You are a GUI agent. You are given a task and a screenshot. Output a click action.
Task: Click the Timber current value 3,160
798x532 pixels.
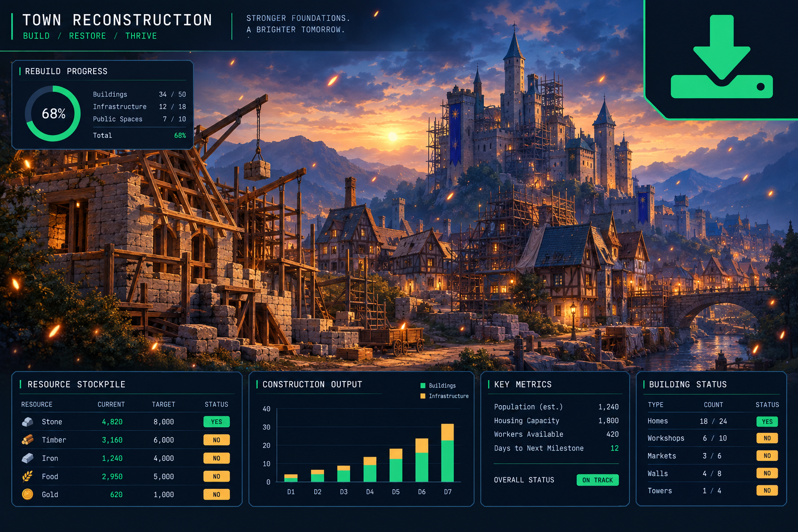coord(112,440)
